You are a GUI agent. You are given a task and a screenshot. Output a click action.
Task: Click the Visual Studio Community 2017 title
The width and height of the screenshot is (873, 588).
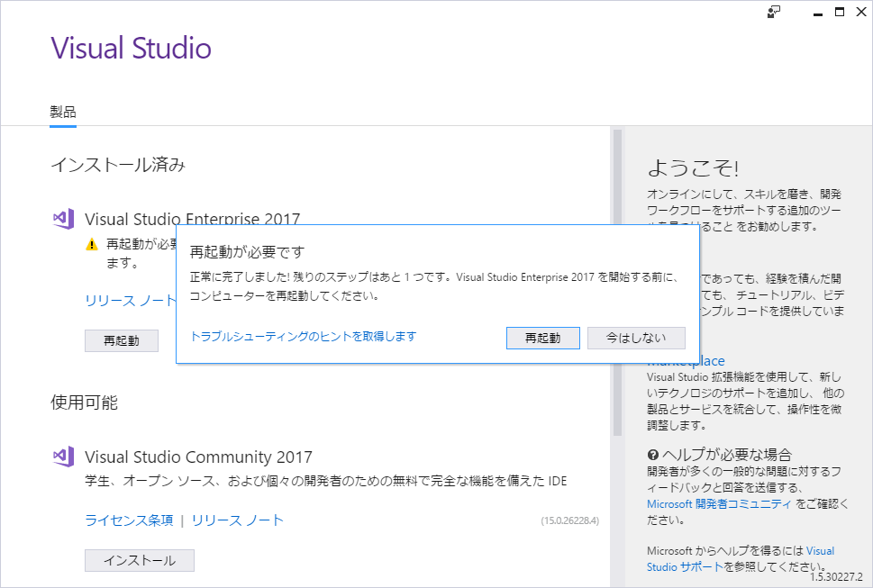click(198, 457)
